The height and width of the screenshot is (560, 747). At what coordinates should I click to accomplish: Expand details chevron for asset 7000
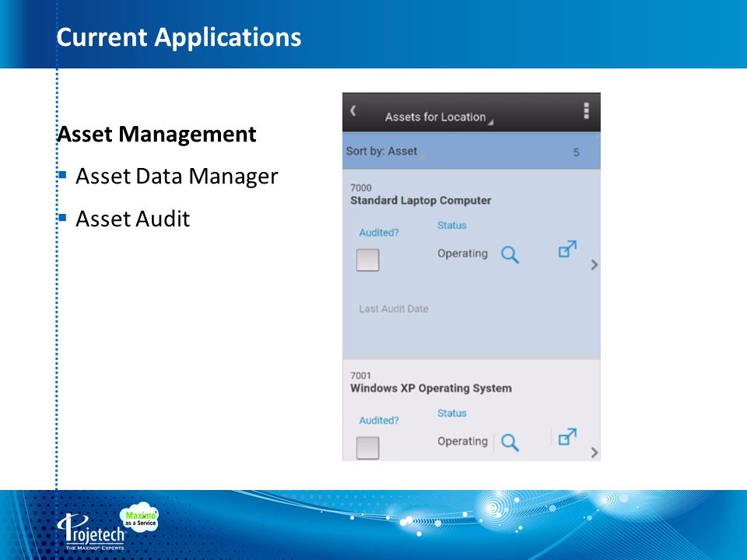pos(594,264)
